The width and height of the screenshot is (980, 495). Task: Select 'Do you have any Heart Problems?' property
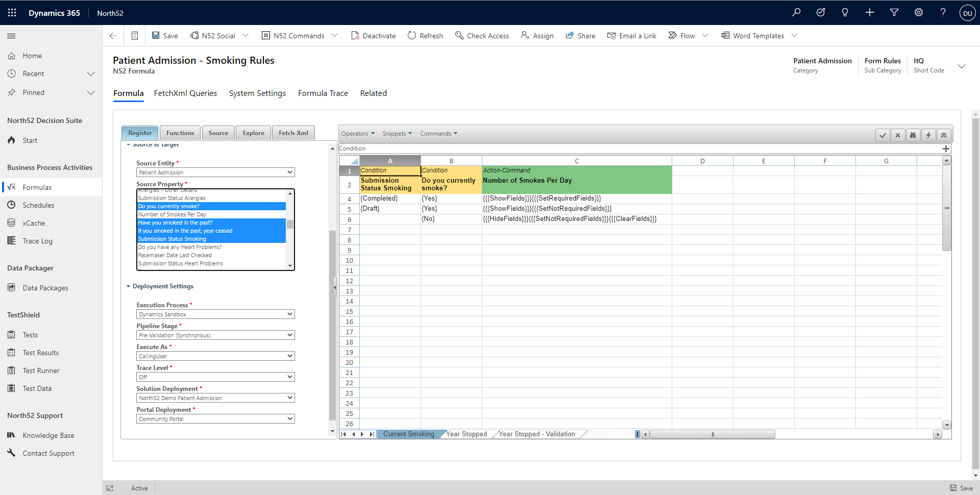pos(180,246)
